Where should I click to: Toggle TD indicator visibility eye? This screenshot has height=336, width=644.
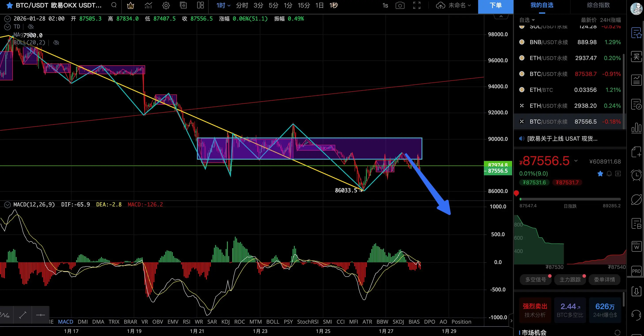point(30,26)
